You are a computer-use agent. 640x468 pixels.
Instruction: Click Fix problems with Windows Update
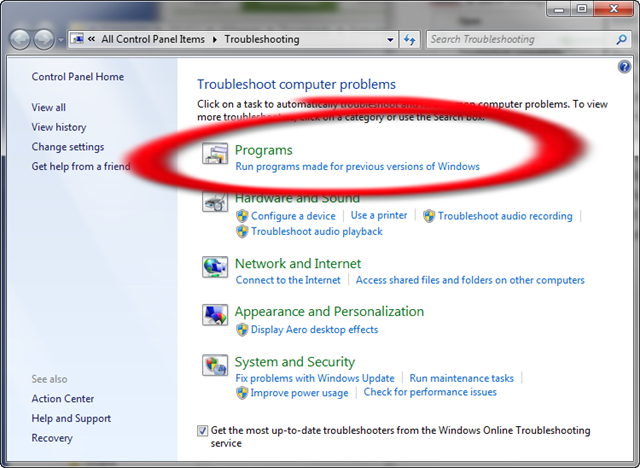point(315,378)
